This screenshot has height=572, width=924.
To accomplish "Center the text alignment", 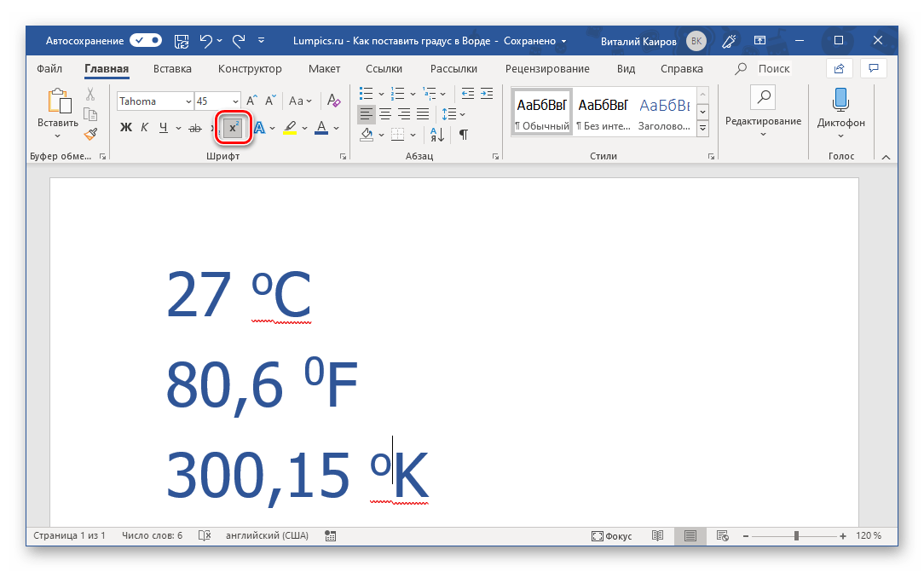I will point(384,113).
